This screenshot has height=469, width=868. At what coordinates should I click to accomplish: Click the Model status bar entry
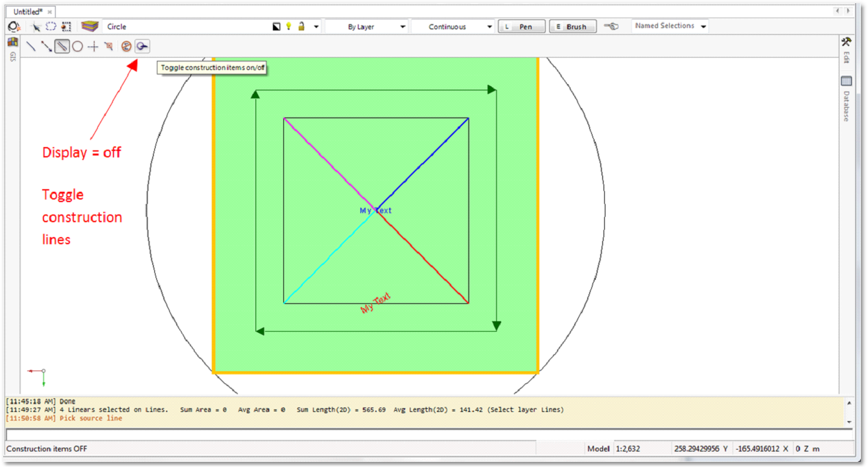click(598, 448)
